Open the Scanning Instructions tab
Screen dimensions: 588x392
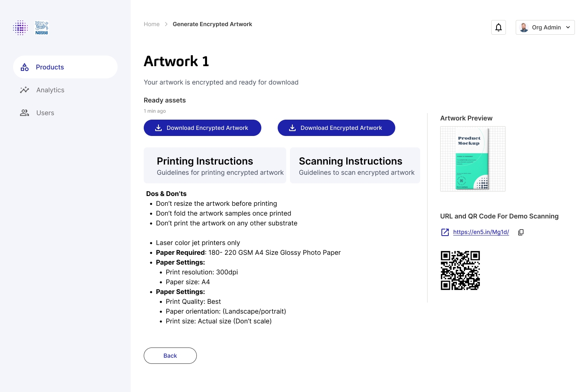point(355,165)
